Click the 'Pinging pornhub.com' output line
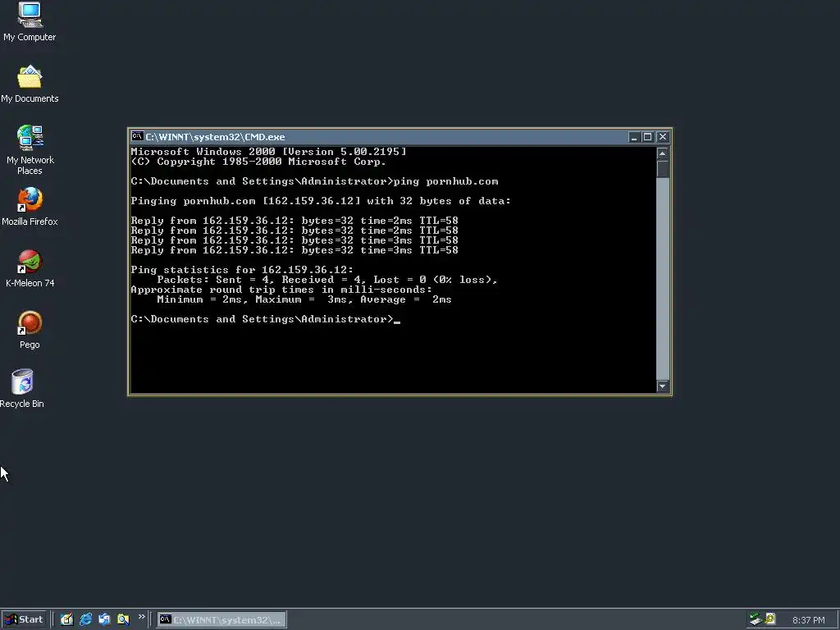Image resolution: width=840 pixels, height=630 pixels. [x=321, y=201]
